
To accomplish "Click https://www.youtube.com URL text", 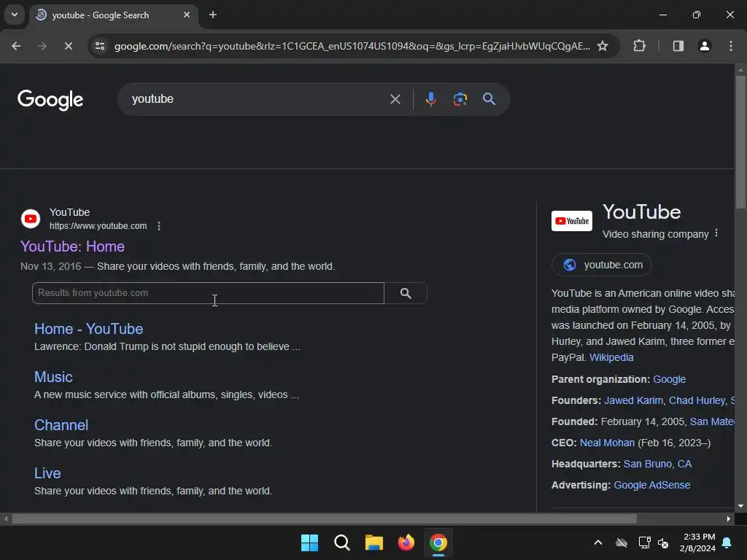I will tap(98, 226).
